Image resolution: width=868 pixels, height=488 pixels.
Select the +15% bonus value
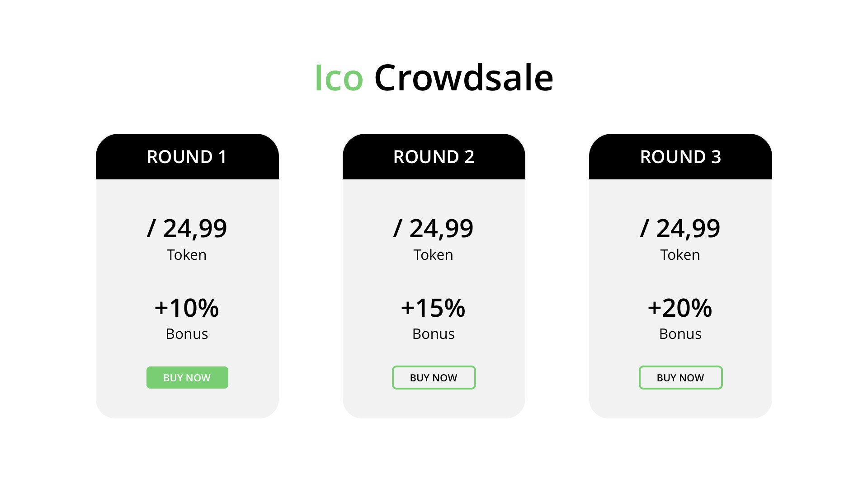[x=434, y=308]
